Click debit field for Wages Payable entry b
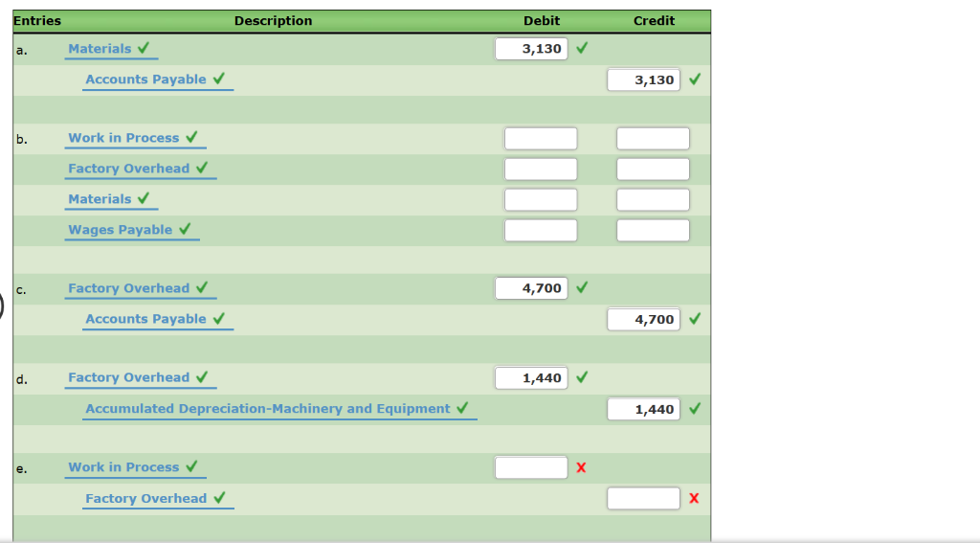Screen dimensions: 980x543 coord(541,230)
